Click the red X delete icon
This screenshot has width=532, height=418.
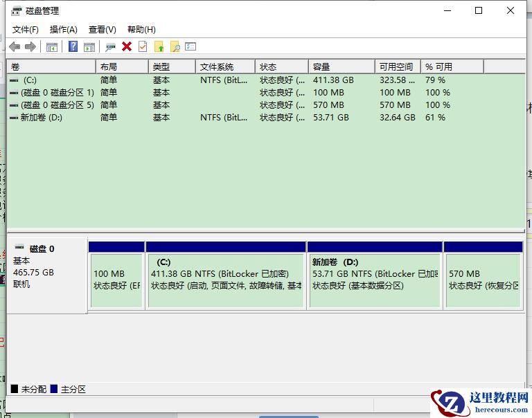[127, 46]
